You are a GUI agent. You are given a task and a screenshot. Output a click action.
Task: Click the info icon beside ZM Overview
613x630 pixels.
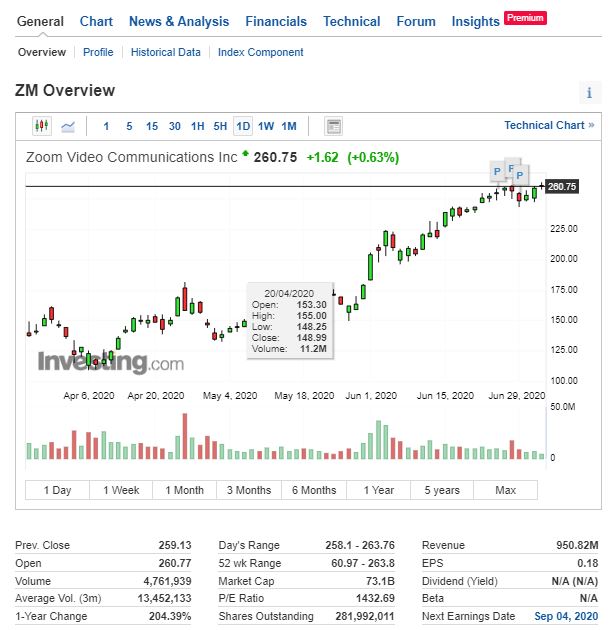pos(589,92)
